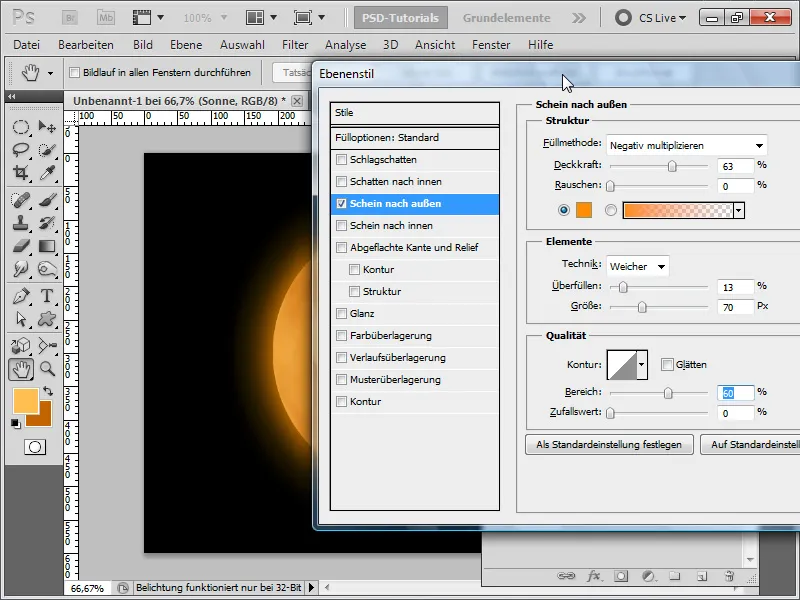Click the Größe slider handle

coord(642,307)
